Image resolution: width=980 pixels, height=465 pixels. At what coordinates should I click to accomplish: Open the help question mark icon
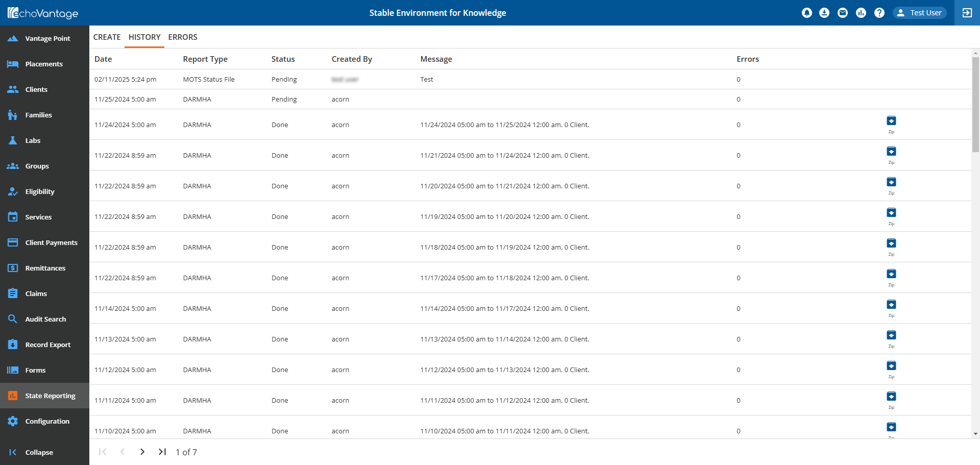[x=879, y=13]
